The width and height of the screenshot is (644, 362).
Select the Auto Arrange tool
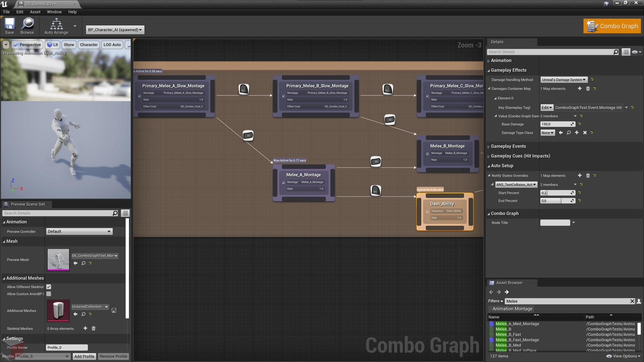[x=55, y=27]
